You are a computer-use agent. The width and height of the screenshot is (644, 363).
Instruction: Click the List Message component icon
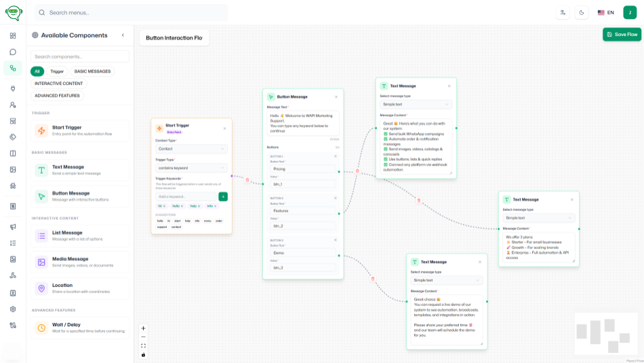(x=41, y=236)
